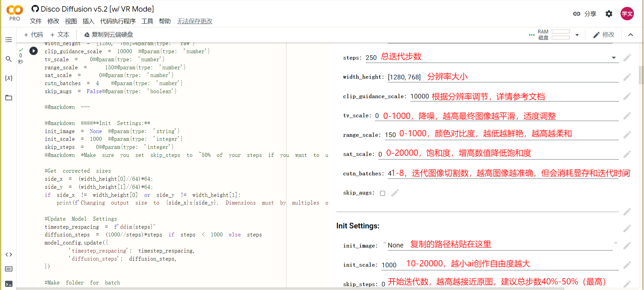Expand the steps dropdown arrow
644x290 pixels.
pos(613,58)
